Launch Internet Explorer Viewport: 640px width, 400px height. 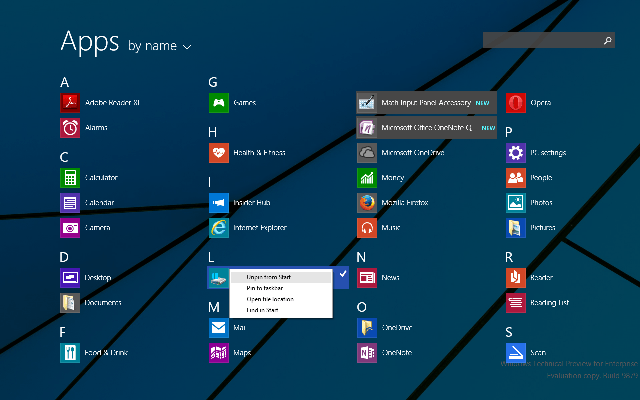[x=248, y=228]
